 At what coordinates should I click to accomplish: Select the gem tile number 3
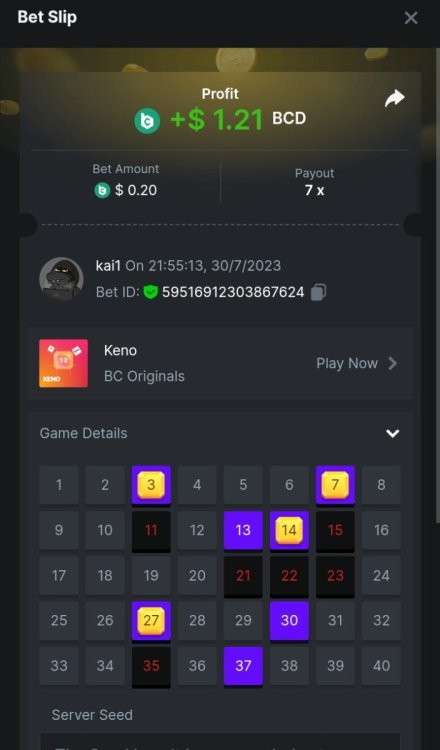(151, 485)
